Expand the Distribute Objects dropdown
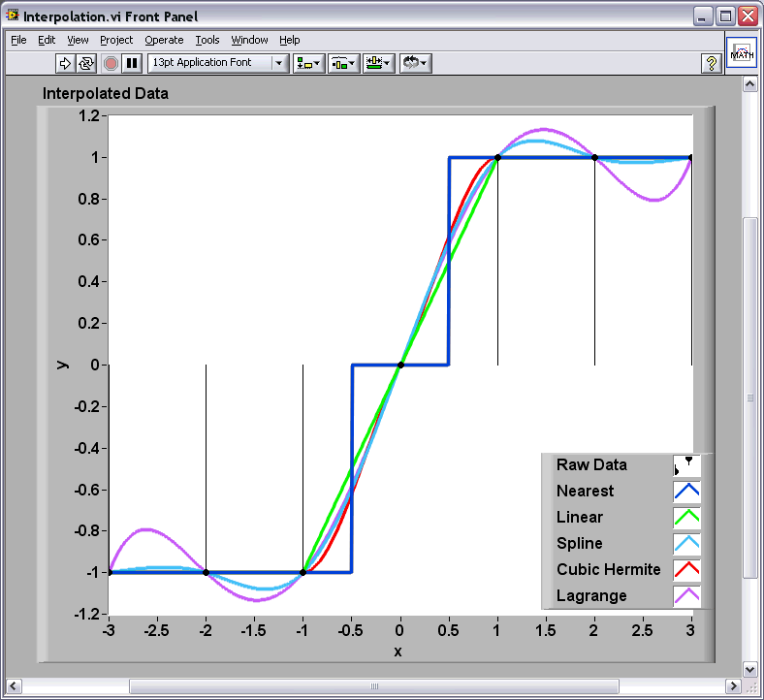 (343, 63)
